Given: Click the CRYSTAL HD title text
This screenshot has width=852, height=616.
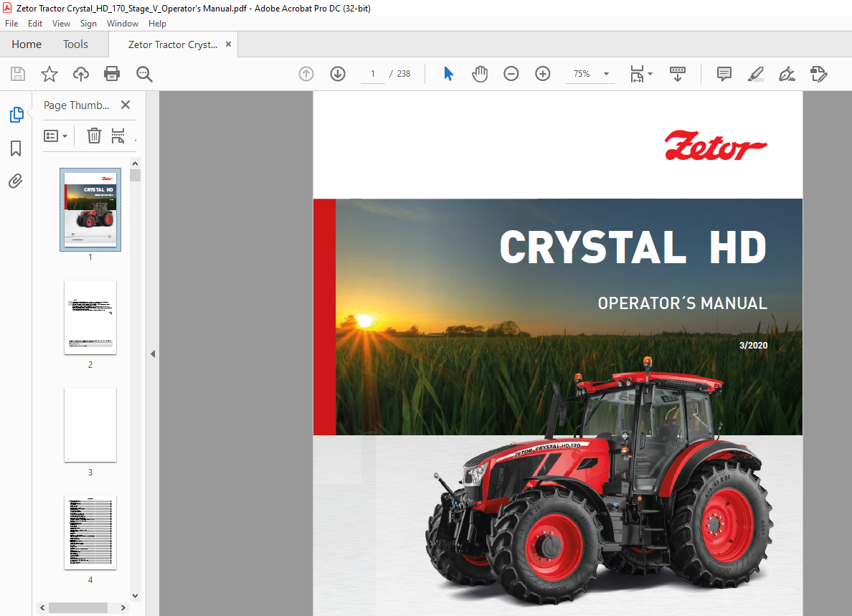Looking at the screenshot, I should [633, 247].
